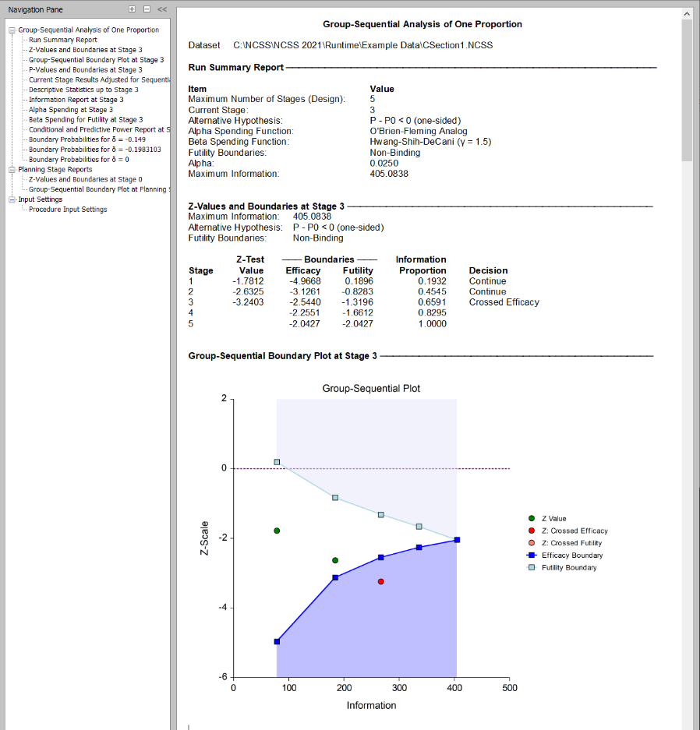Click the Information x-axis label
Viewport: 700px width, 730px height.
click(371, 706)
